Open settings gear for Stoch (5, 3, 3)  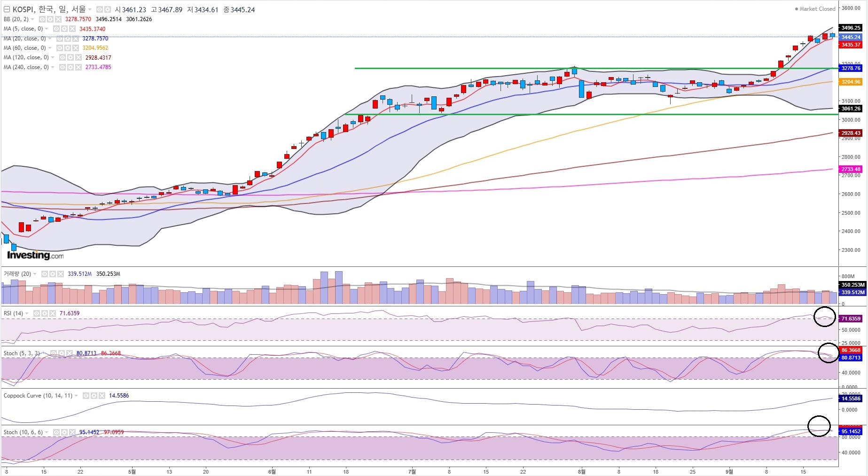pyautogui.click(x=62, y=353)
